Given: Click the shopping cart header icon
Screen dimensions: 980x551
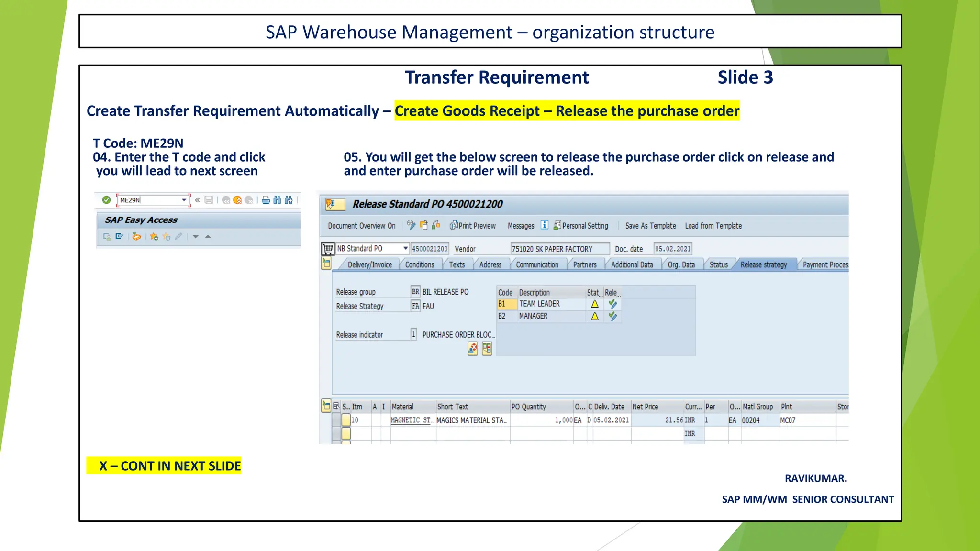Looking at the screenshot, I should pyautogui.click(x=328, y=249).
